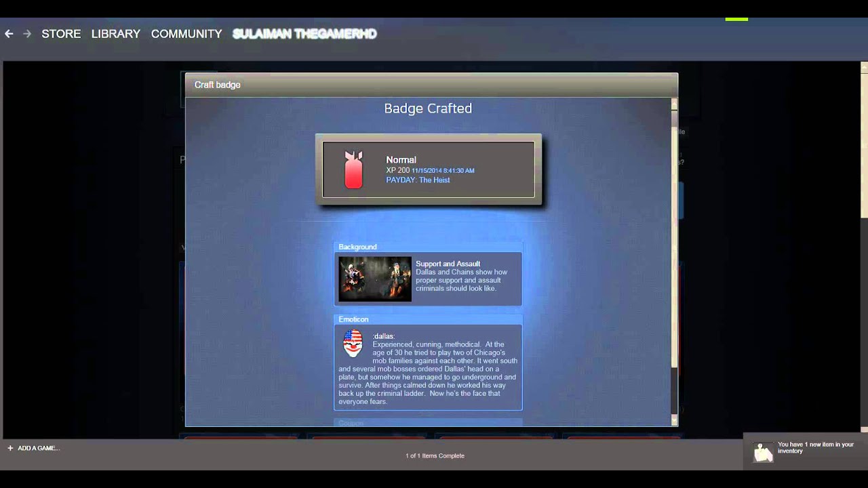This screenshot has width=868, height=488.
Task: Click the badge date 11/15/2014 8:41:30 AM
Action: [443, 171]
